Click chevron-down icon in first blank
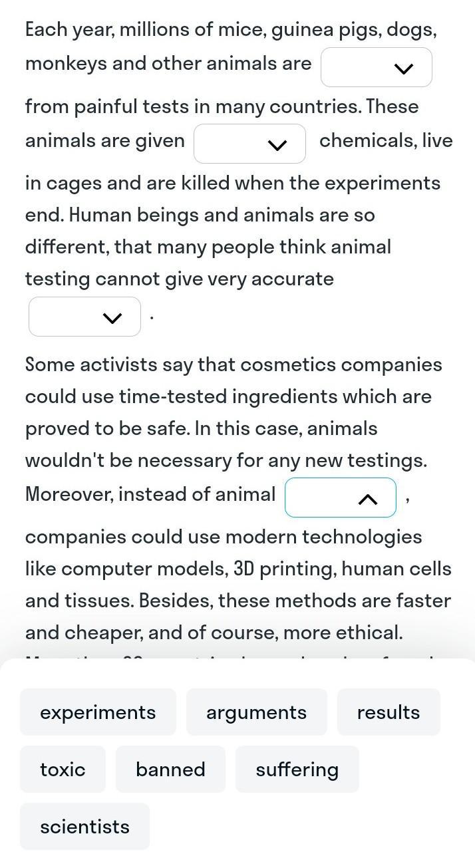Image resolution: width=475 pixels, height=868 pixels. point(404,69)
